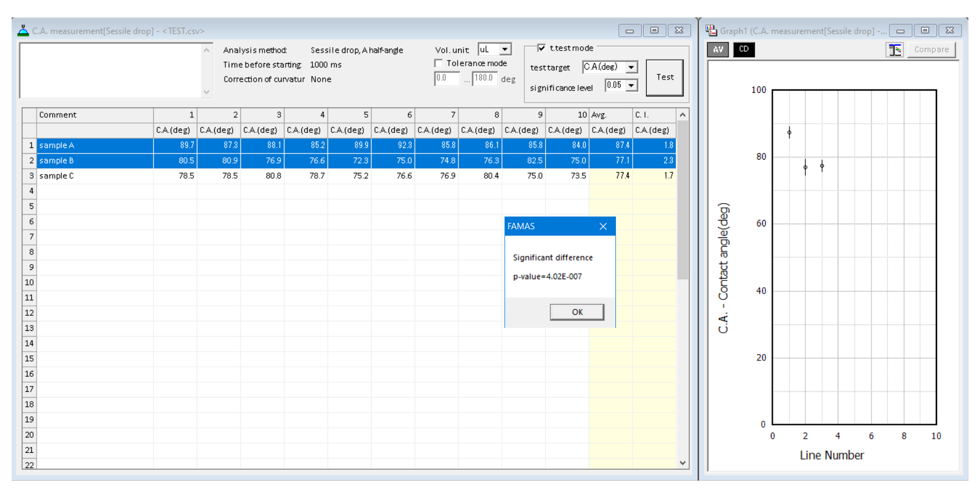Click the comment text box at top-left
The image size is (980, 498).
(x=110, y=71)
